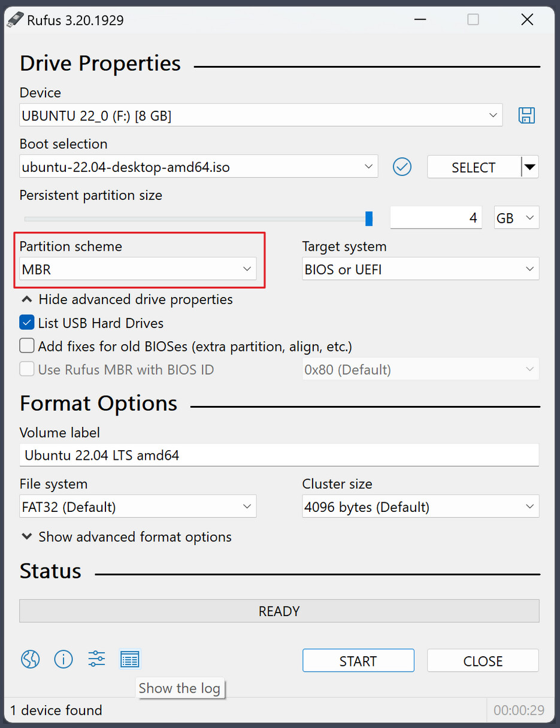This screenshot has width=560, height=728.
Task: Show the log icon
Action: click(129, 660)
